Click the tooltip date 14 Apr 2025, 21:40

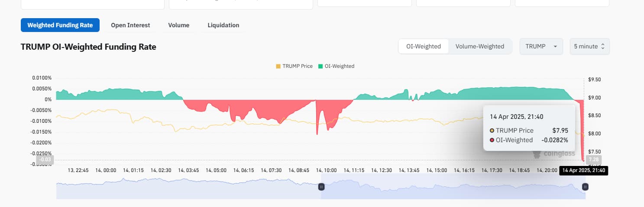pos(517,116)
